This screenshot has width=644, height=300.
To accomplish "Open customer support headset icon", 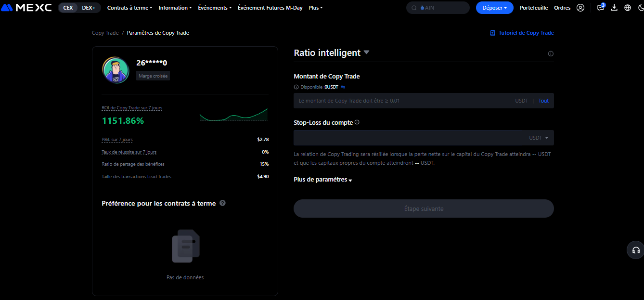I will tap(636, 250).
